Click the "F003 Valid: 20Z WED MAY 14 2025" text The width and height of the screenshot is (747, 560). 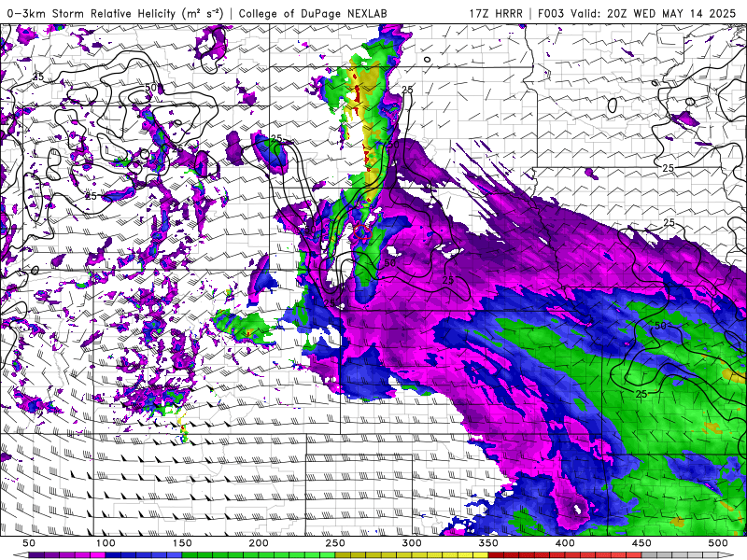tap(637, 13)
